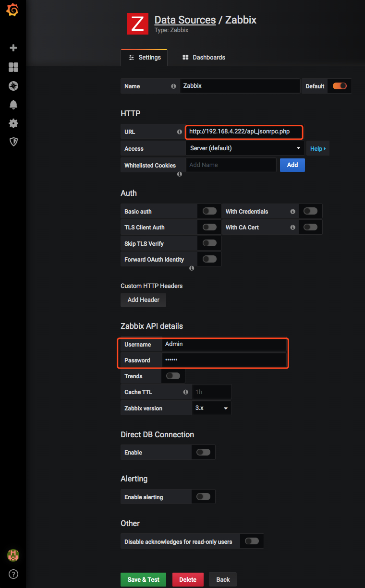Turn on Direct DB Connection Enable switch
This screenshot has width=365, height=588.
203,452
